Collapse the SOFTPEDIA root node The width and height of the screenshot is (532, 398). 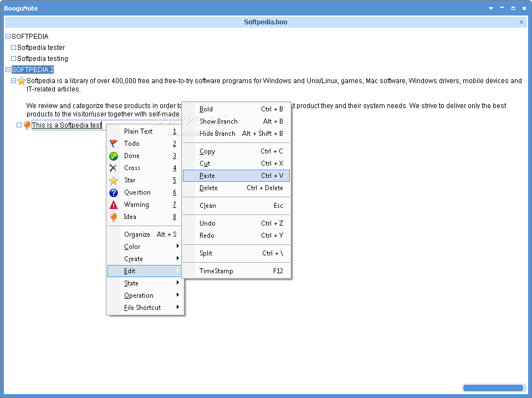click(8, 36)
